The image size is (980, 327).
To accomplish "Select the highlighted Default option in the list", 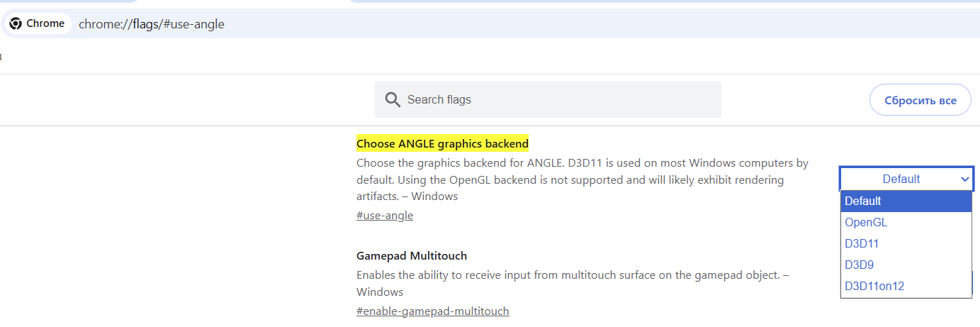I will click(906, 201).
